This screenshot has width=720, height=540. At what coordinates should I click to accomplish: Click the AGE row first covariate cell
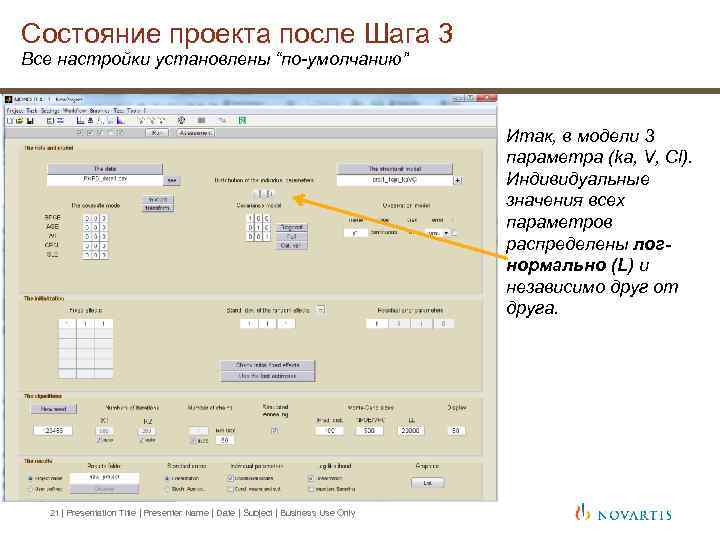[x=86, y=227]
